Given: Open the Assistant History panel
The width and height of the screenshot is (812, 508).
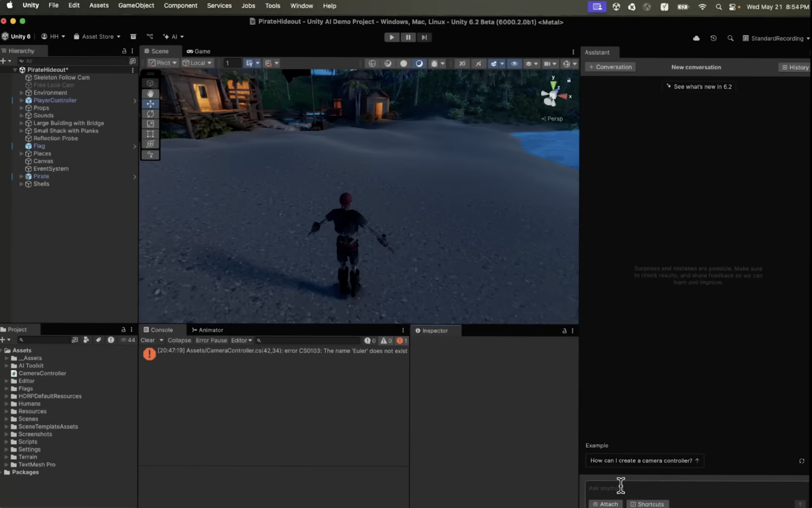Looking at the screenshot, I should [794, 67].
